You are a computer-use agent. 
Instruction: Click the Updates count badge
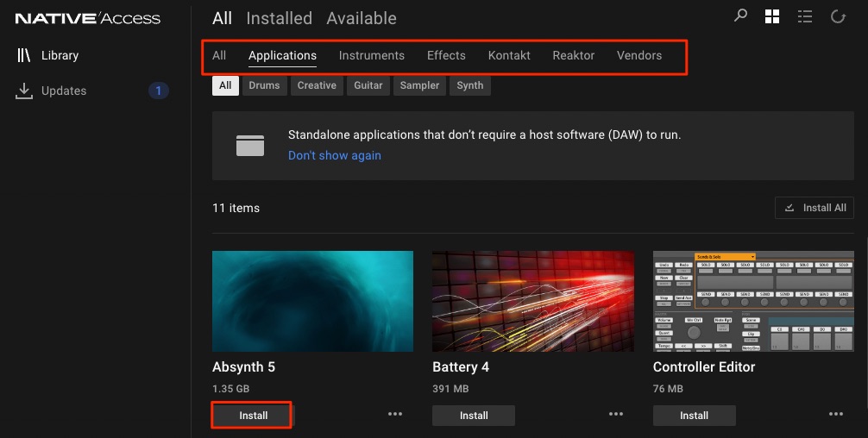coord(158,91)
